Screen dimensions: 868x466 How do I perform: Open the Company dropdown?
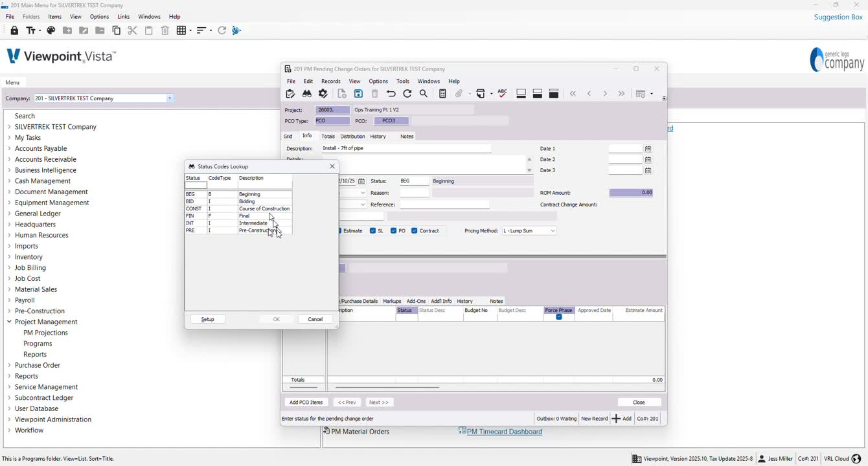pos(170,98)
